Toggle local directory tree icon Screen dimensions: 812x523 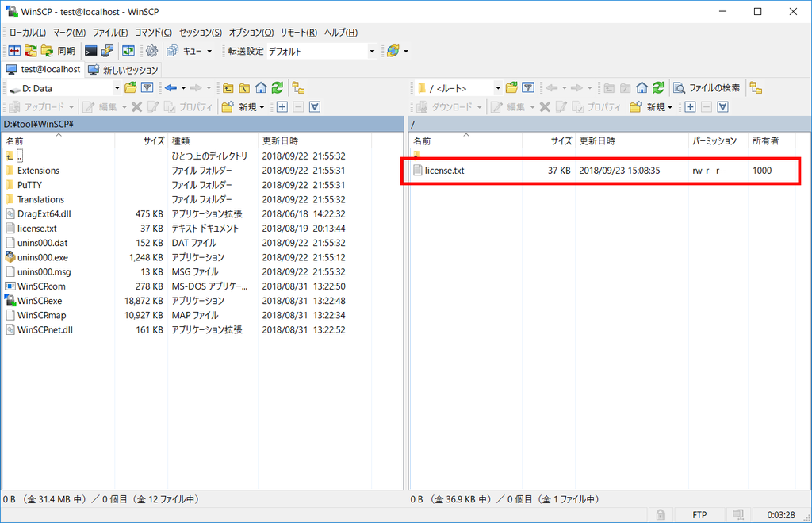[298, 88]
